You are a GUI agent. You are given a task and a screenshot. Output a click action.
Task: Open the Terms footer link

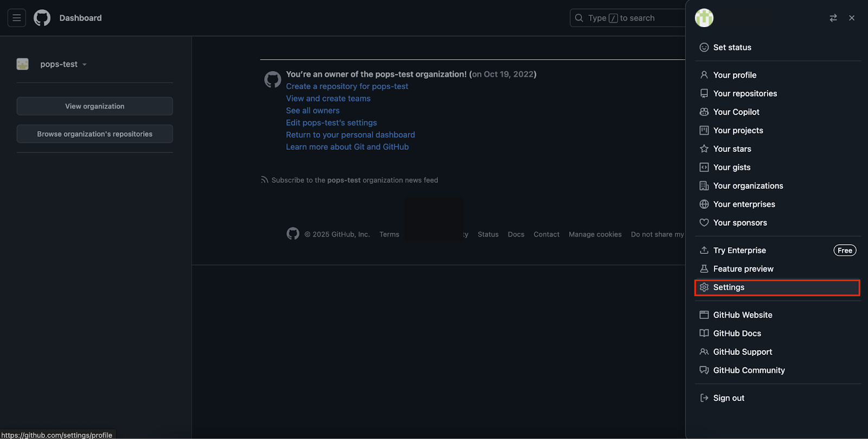[390, 234]
